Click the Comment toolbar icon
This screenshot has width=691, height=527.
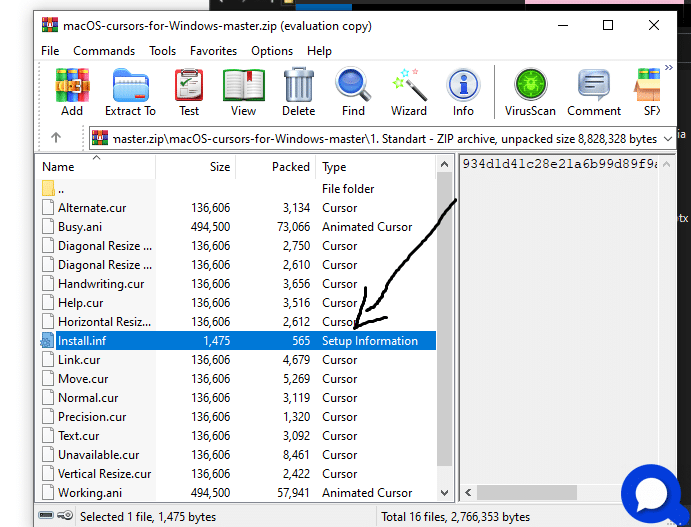(x=594, y=92)
